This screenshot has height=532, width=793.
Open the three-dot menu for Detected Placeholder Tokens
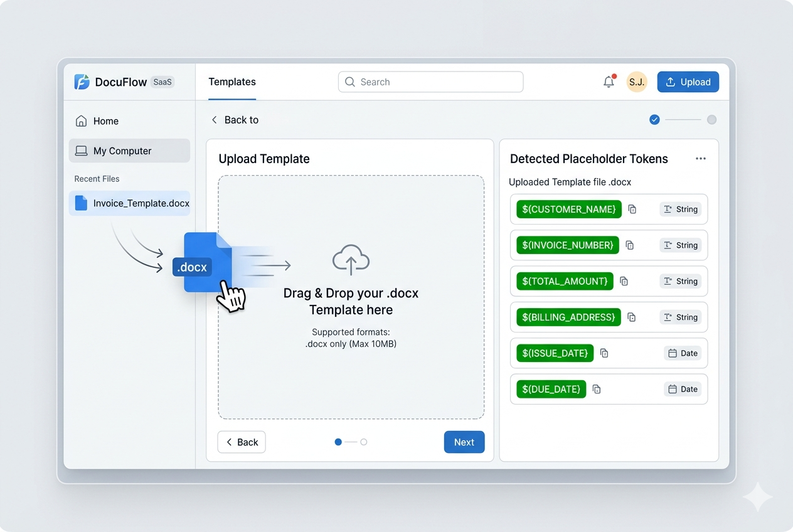[701, 159]
